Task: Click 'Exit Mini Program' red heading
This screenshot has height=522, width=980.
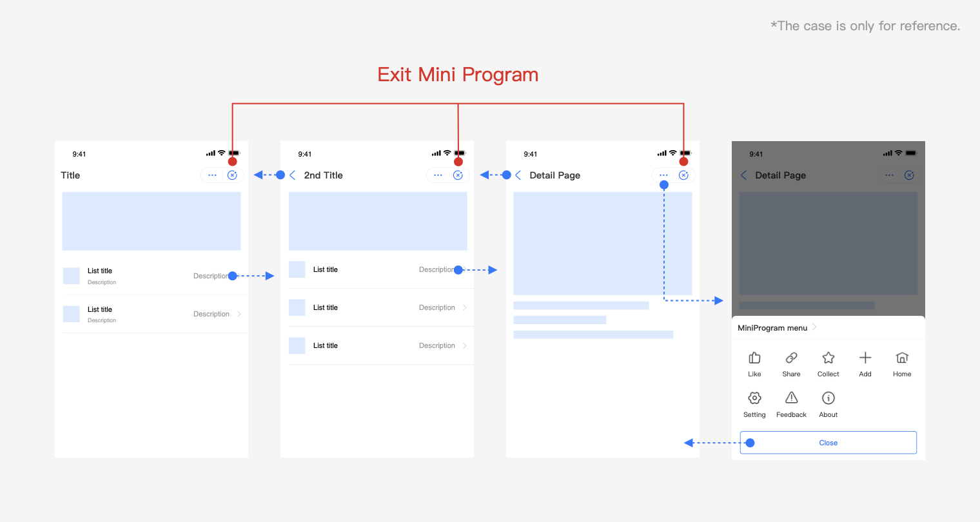Action: pos(458,75)
